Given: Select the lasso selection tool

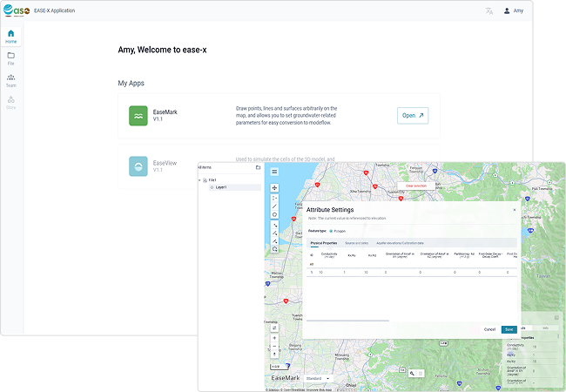Looking at the screenshot, I should click(274, 249).
